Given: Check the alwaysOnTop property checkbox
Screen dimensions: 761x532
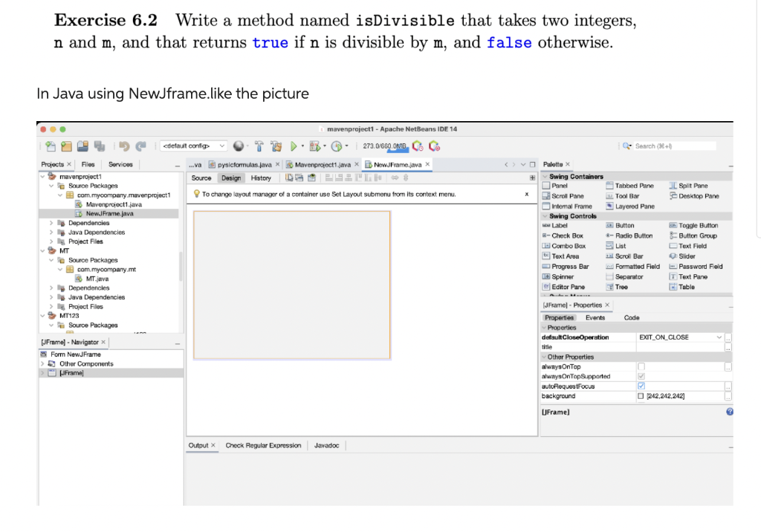Looking at the screenshot, I should click(642, 366).
